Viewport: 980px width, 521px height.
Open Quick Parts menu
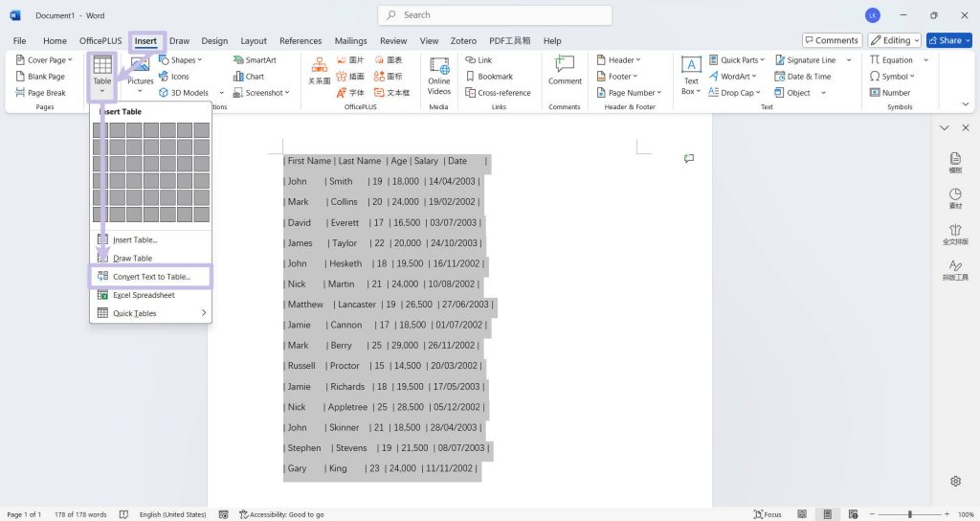click(x=737, y=60)
